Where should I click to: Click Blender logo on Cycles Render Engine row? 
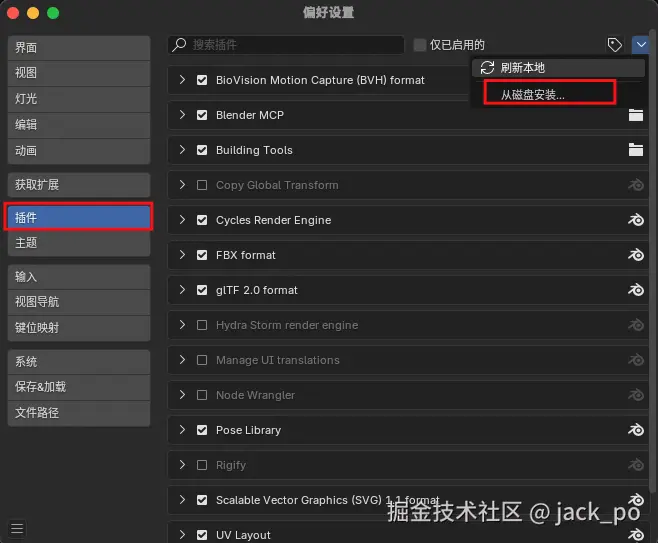[636, 219]
